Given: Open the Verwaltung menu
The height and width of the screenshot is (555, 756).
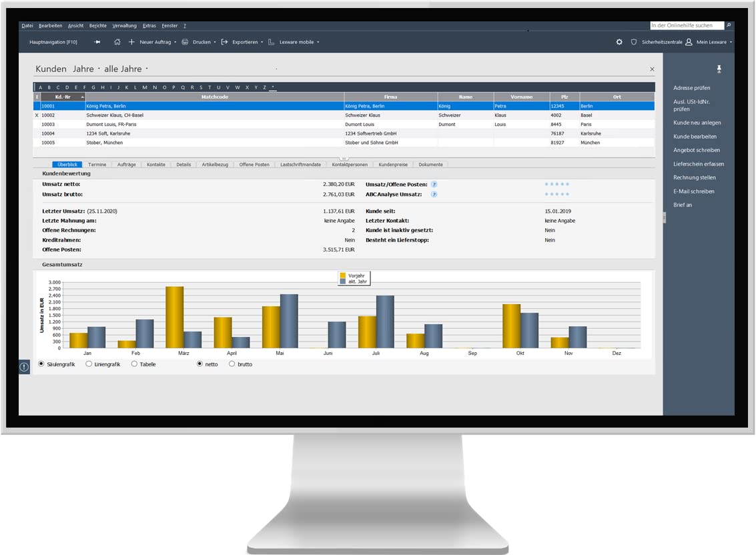Looking at the screenshot, I should point(124,25).
